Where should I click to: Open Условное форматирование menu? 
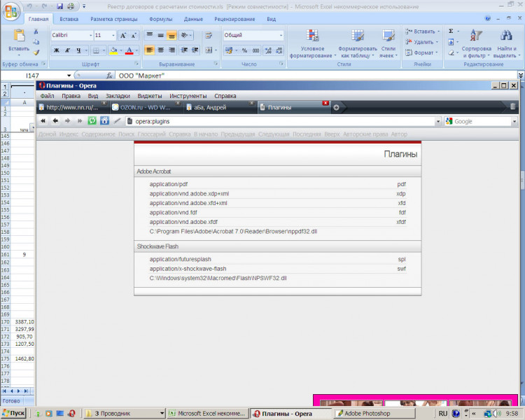[x=312, y=43]
